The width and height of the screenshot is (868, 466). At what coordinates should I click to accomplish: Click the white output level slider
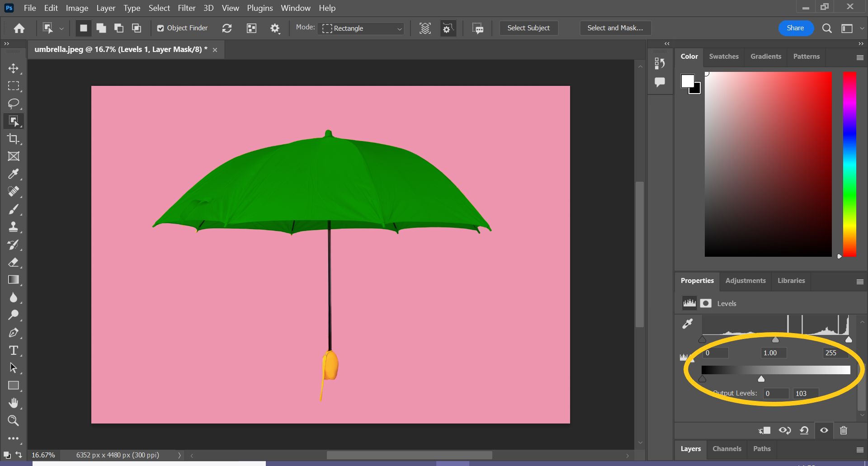pos(761,379)
